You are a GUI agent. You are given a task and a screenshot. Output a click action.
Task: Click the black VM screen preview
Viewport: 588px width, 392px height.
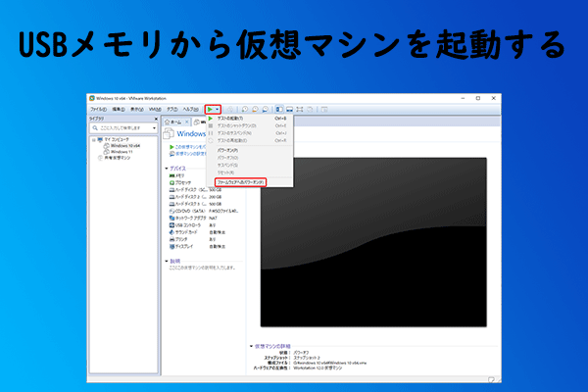click(373, 242)
